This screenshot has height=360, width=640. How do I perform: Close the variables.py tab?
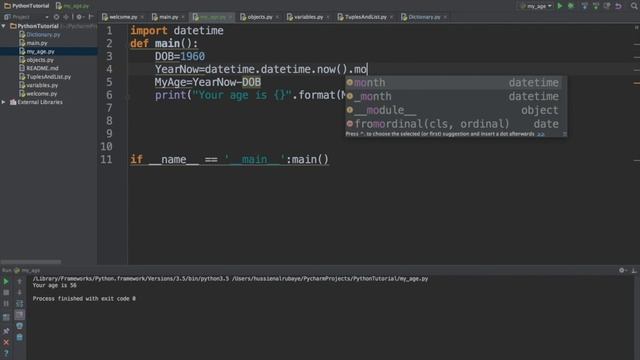coord(328,17)
